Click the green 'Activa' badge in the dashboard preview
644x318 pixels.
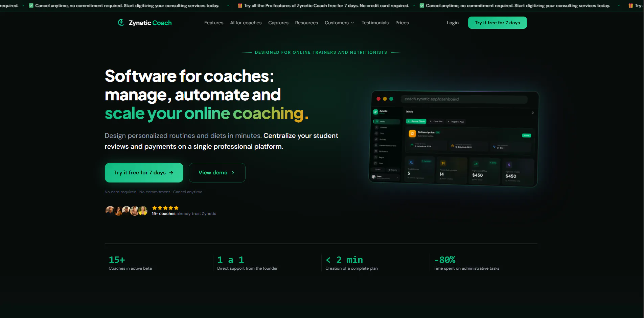527,136
